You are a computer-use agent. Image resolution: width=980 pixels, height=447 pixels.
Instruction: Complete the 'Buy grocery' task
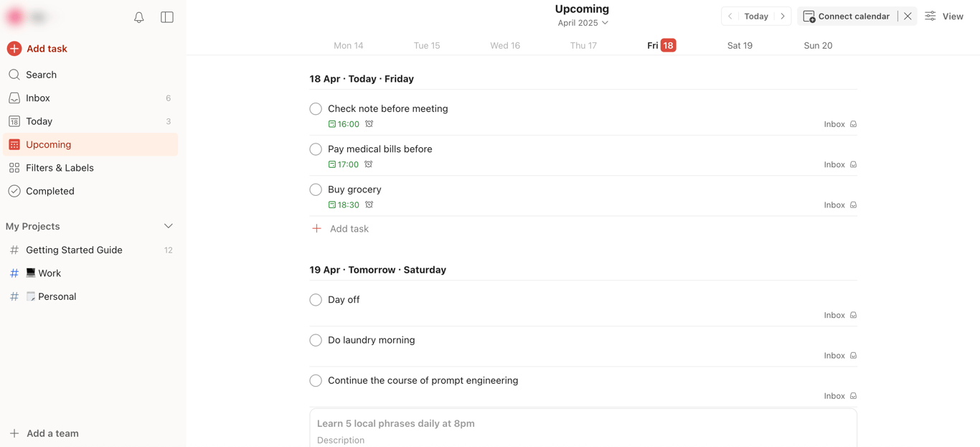316,190
